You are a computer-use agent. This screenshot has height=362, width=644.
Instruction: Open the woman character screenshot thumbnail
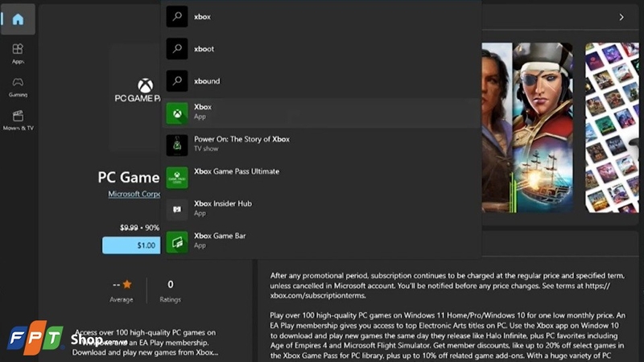tap(497, 128)
